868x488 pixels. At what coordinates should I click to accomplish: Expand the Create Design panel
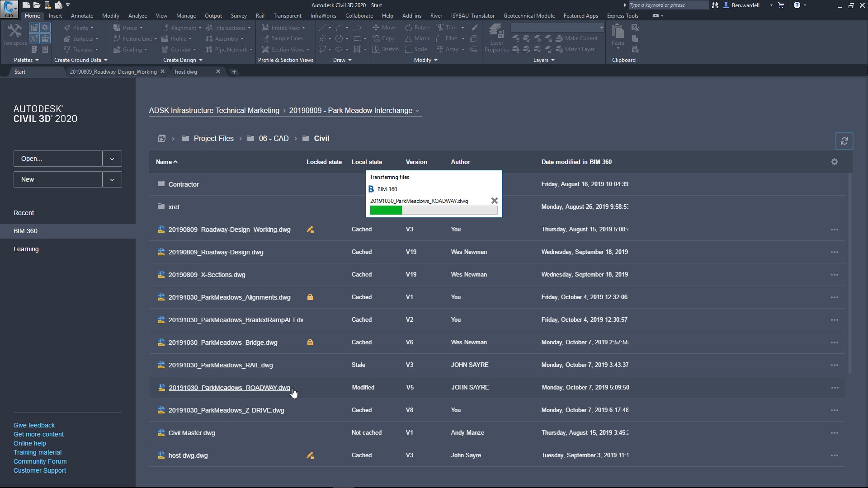coord(183,60)
